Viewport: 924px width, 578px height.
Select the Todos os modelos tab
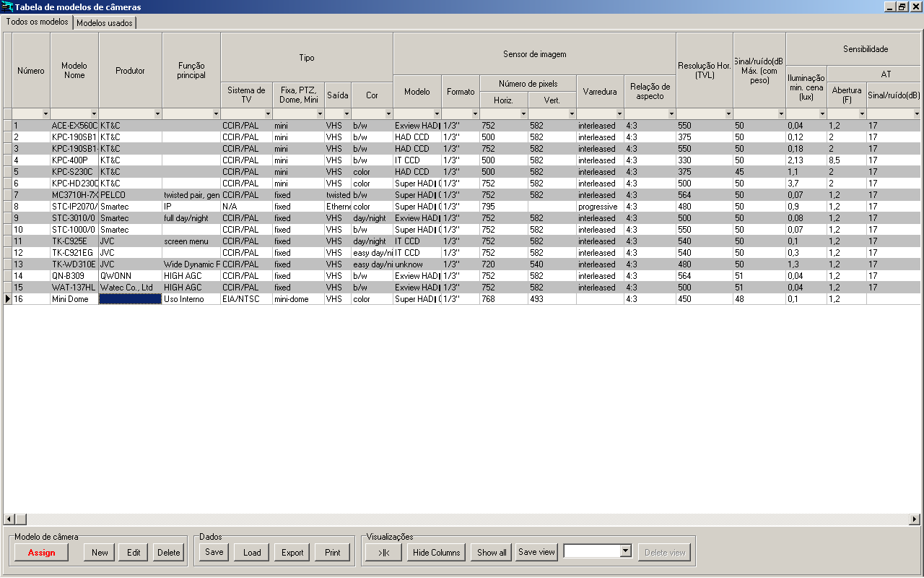37,22
